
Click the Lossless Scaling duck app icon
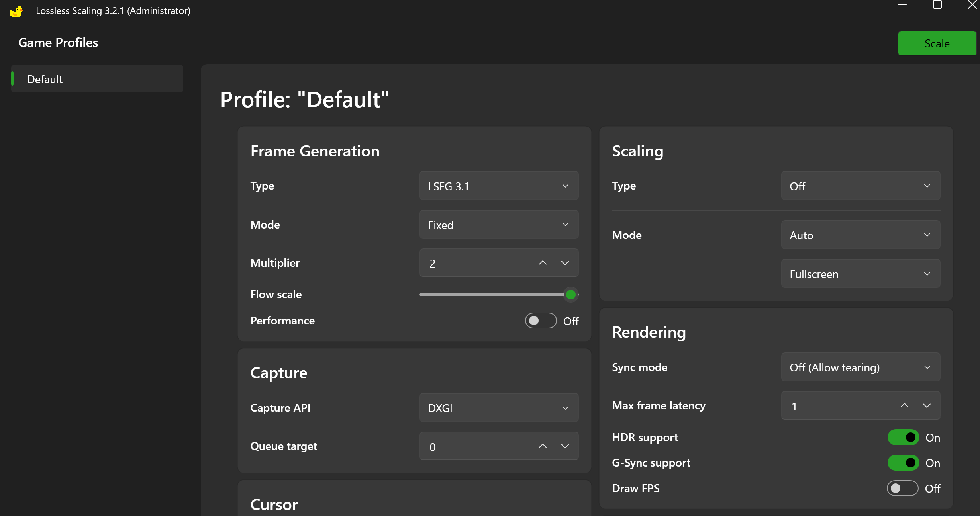tap(16, 11)
